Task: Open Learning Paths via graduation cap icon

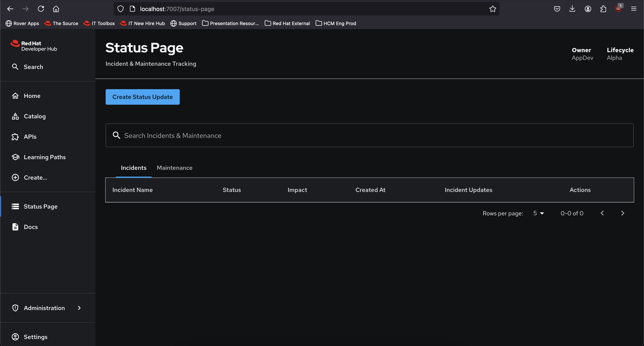Action: 15,157
